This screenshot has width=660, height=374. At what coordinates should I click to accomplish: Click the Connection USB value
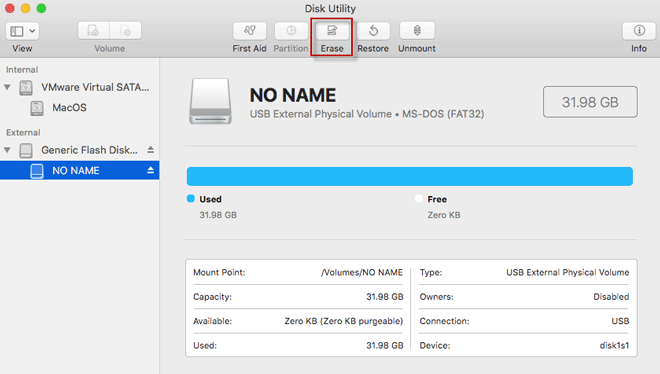(x=620, y=321)
